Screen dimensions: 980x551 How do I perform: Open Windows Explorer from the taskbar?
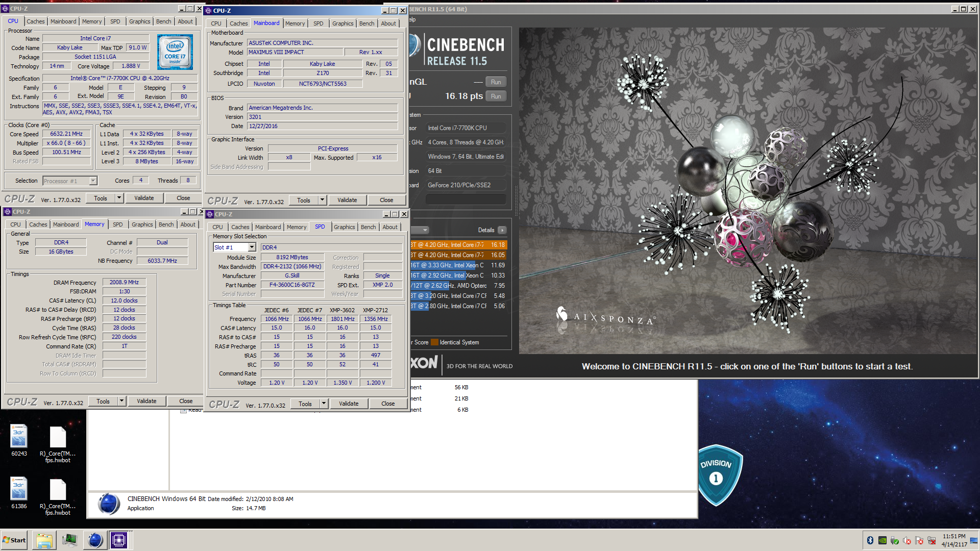click(44, 540)
